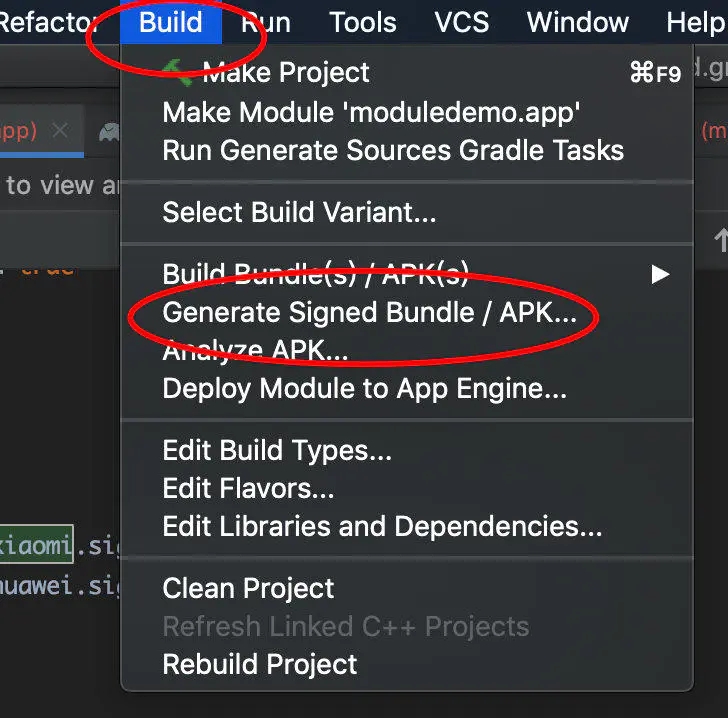Choose Select Build Variant...
The width and height of the screenshot is (728, 718).
(299, 212)
